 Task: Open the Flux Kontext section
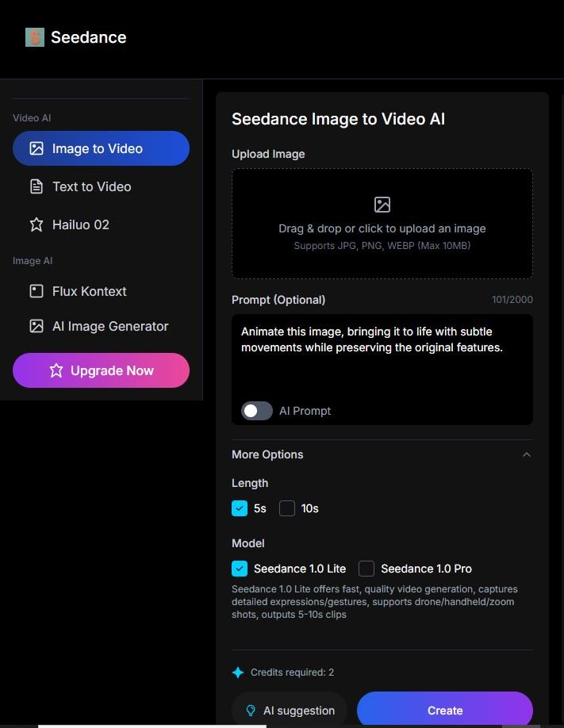click(x=102, y=291)
